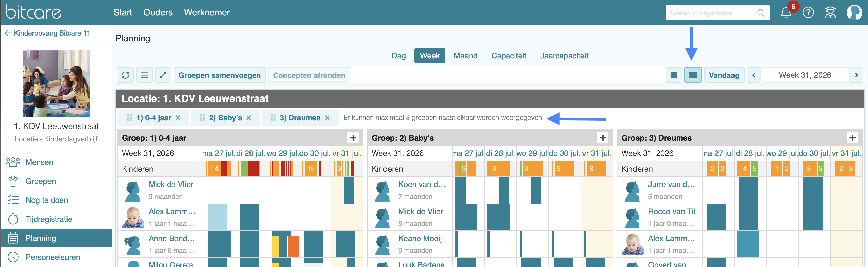Select the orange 14 occupancy block for Monday
Viewport: 868px width, 267px height.
pos(214,169)
